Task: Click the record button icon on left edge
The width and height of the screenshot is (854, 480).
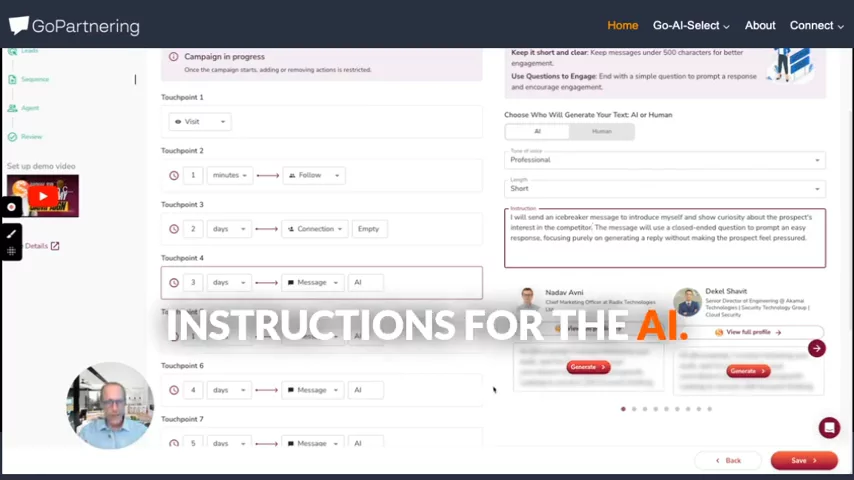Action: (x=12, y=208)
